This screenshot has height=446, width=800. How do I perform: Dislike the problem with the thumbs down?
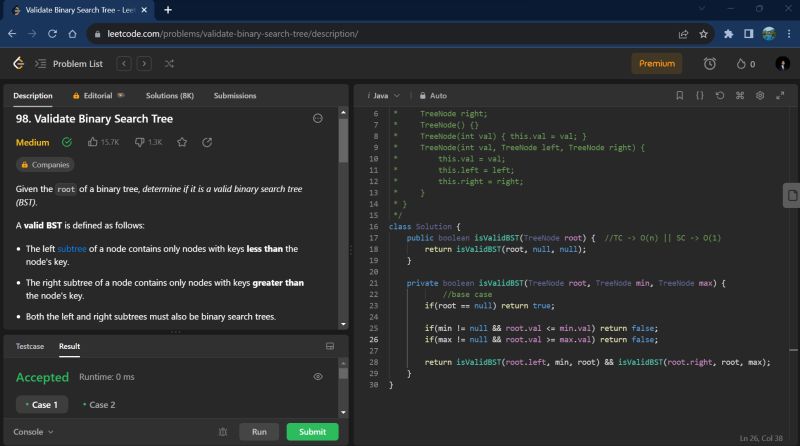tap(139, 143)
